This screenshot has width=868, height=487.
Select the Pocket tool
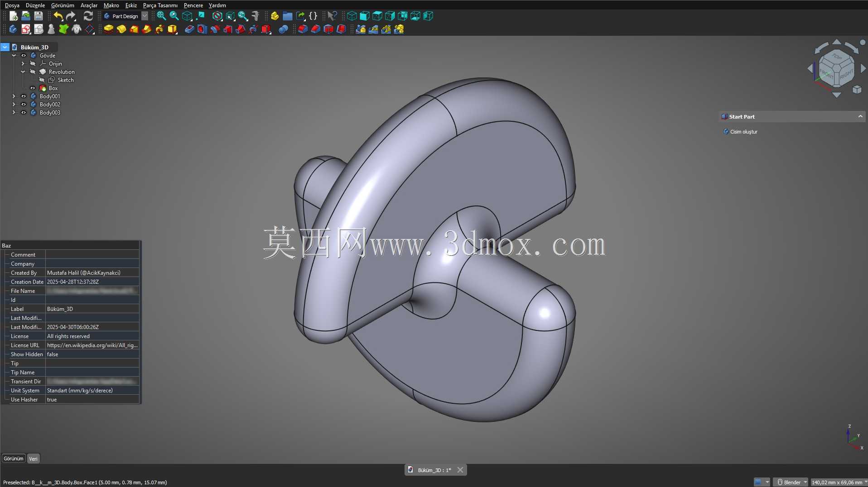189,29
